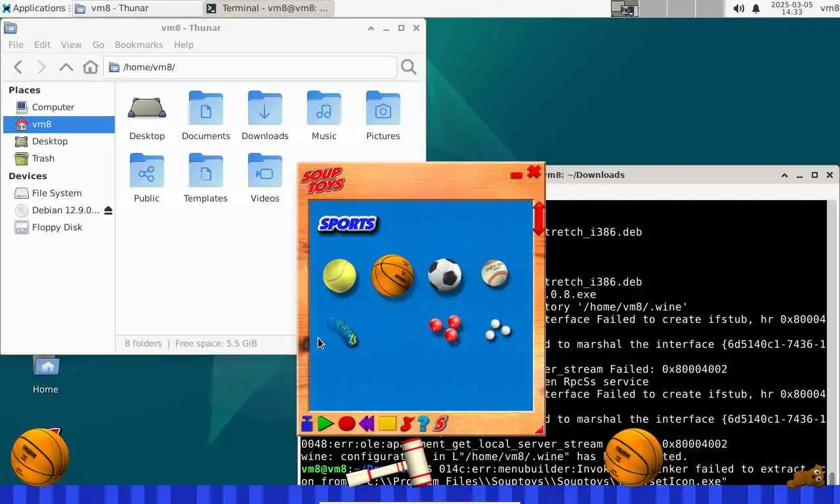
Task: Select the Downloads folder
Action: [x=265, y=117]
